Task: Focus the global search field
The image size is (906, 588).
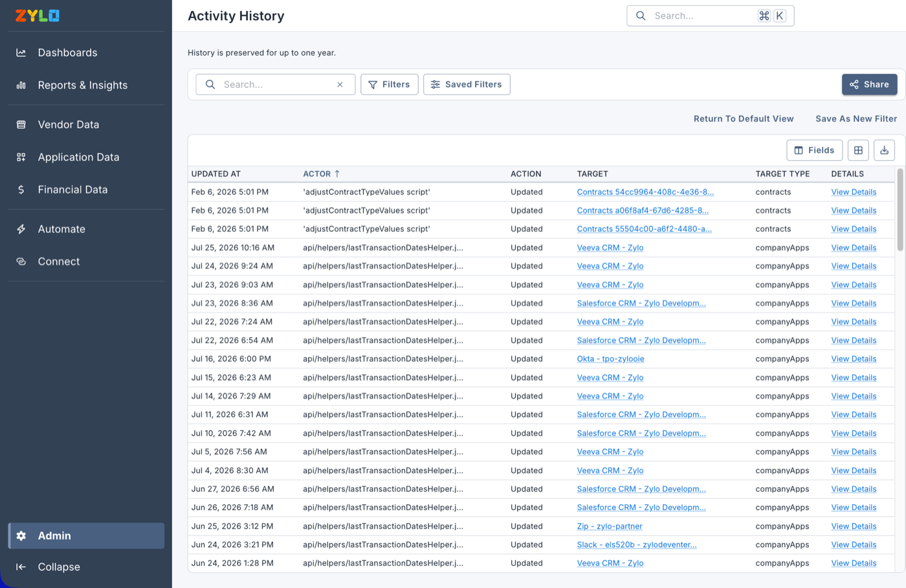Action: (x=710, y=16)
